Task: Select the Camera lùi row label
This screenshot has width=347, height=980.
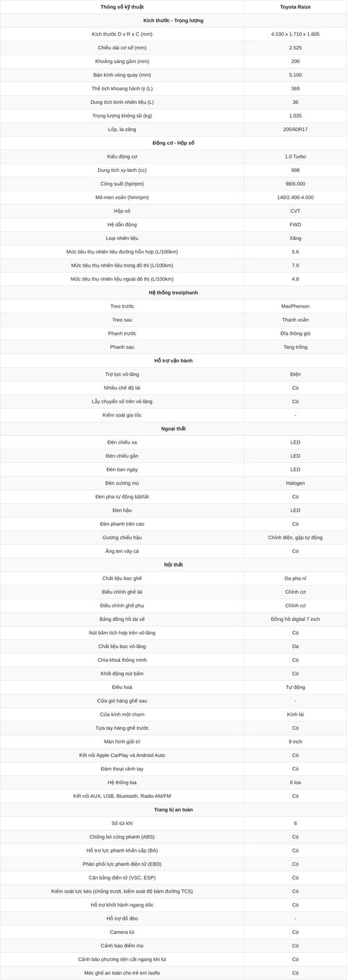Action: pos(122,931)
